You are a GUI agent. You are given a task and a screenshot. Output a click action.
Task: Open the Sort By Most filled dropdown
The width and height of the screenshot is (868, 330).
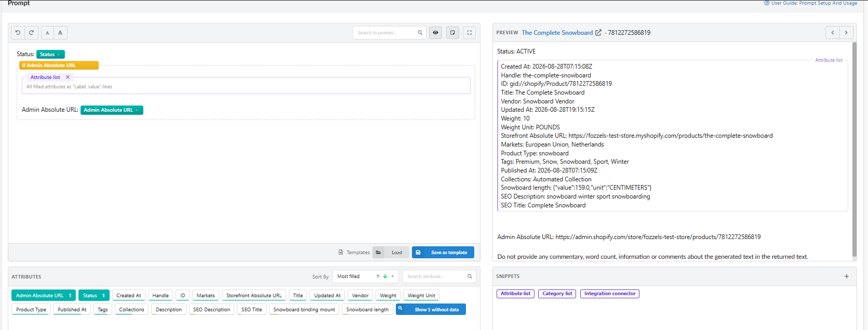[x=366, y=276]
